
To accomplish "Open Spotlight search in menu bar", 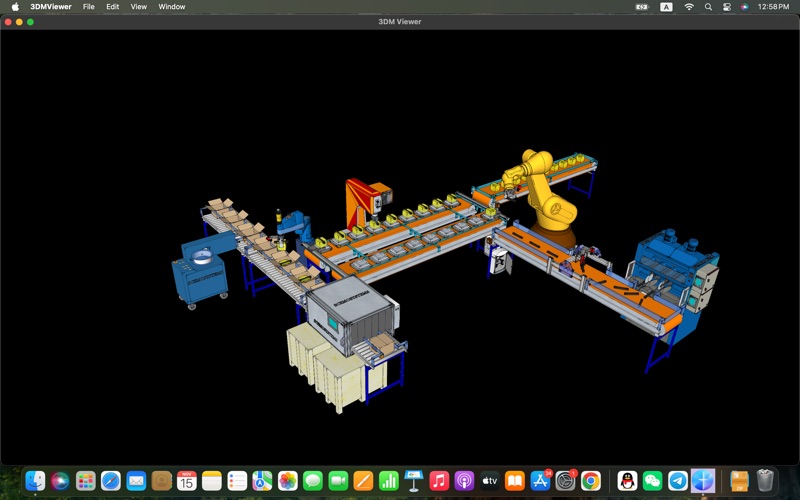I will coord(708,7).
